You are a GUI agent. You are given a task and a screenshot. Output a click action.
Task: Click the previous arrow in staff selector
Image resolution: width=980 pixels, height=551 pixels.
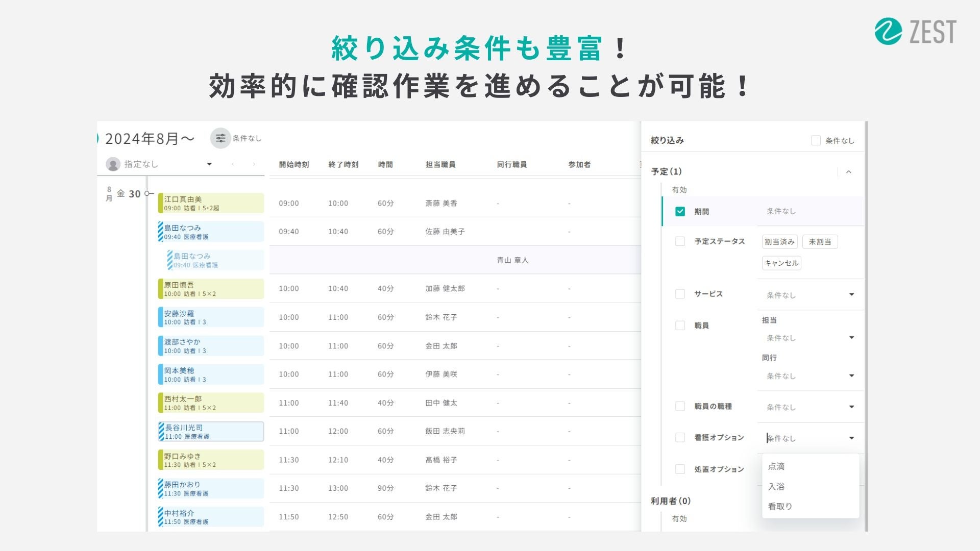233,164
